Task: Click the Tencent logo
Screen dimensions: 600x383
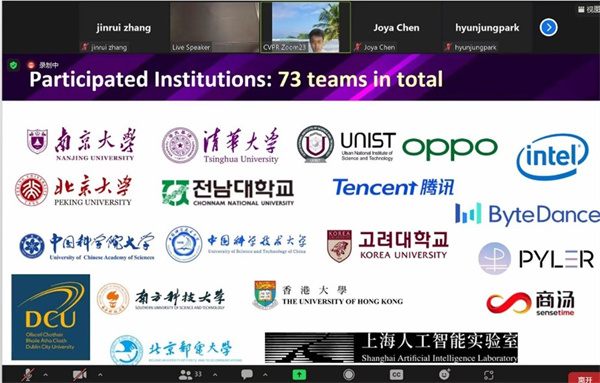Action: point(393,187)
